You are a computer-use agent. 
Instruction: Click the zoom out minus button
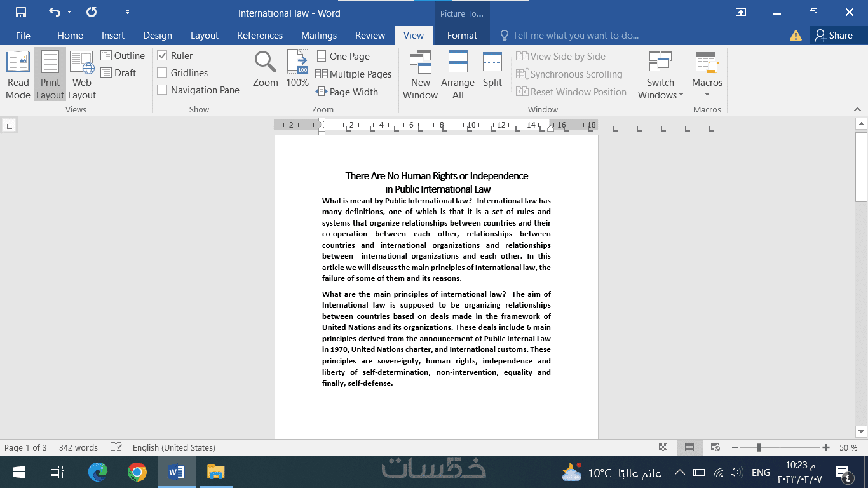pyautogui.click(x=735, y=447)
